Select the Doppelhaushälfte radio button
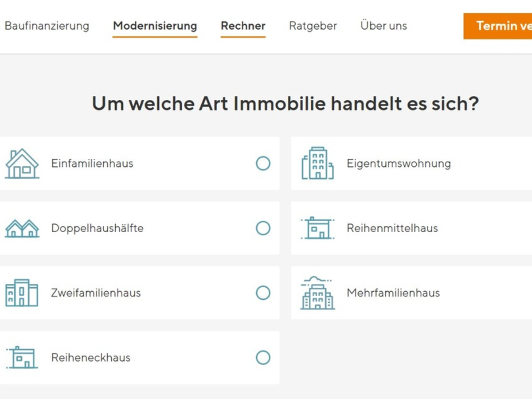Viewport: 532px width, 399px height. (x=263, y=228)
